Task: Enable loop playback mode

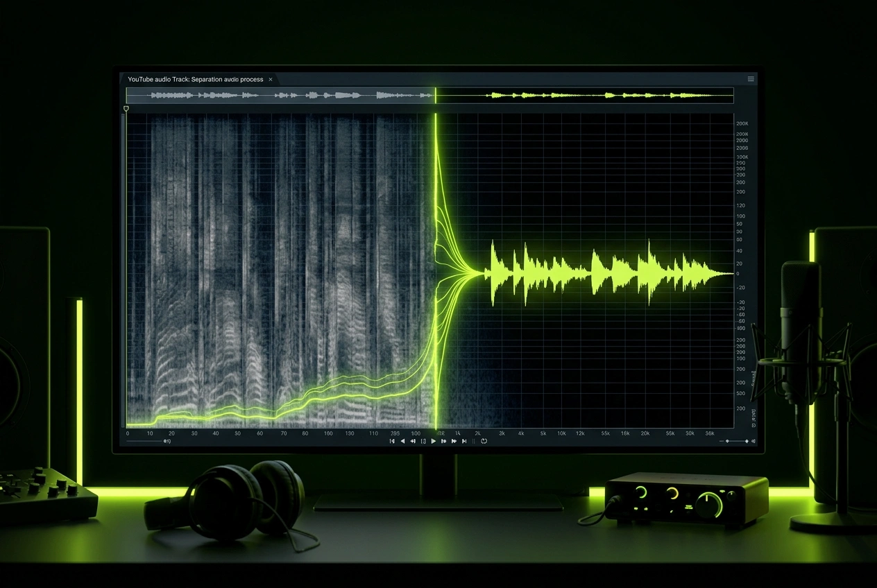Action: 484,441
